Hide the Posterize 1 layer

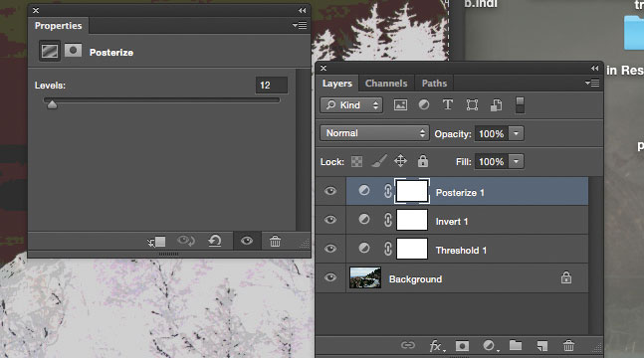tap(330, 191)
